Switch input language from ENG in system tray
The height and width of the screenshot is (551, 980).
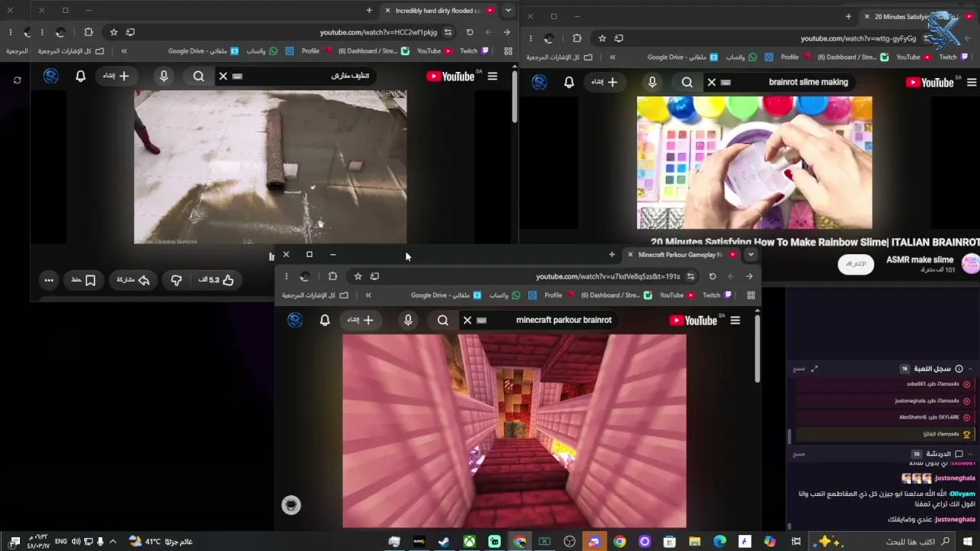[x=60, y=542]
